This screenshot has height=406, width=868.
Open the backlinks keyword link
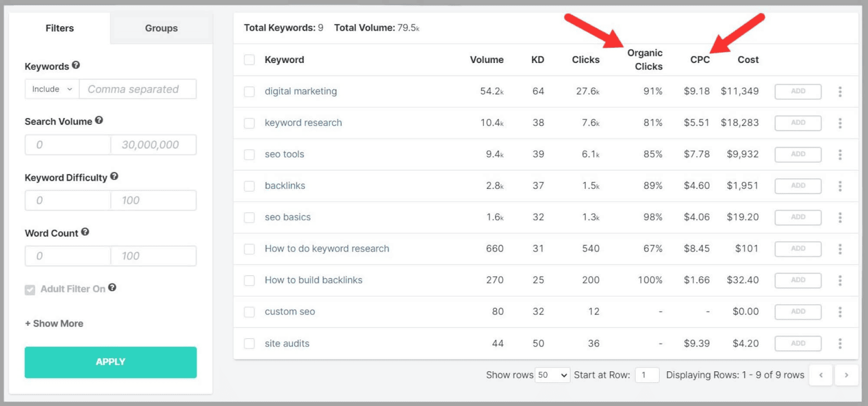tap(285, 186)
